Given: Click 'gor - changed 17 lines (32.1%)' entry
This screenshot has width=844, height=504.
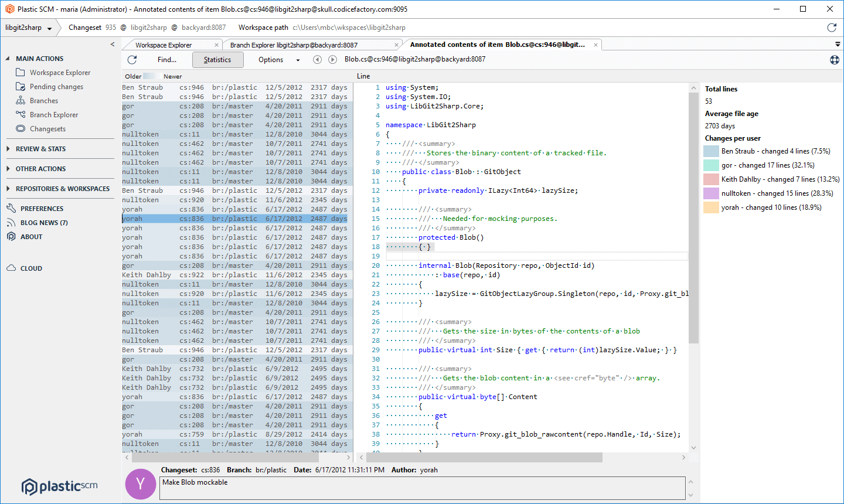Looking at the screenshot, I should (768, 165).
